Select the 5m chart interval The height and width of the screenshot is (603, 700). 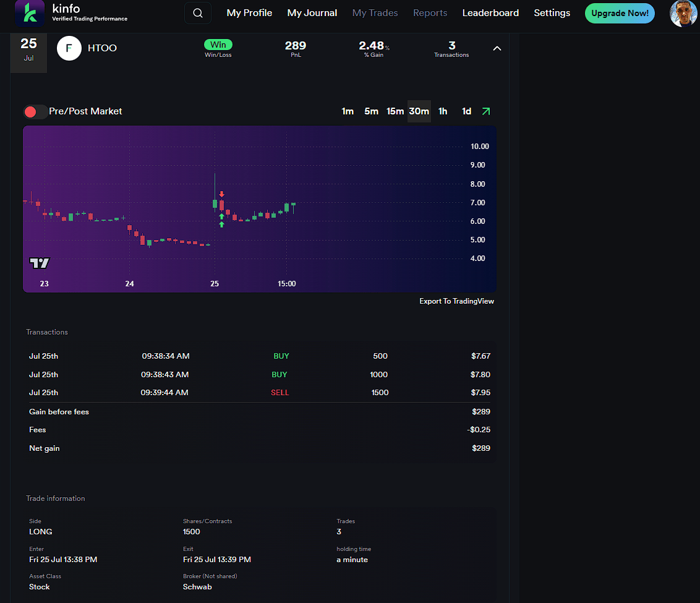pyautogui.click(x=371, y=111)
